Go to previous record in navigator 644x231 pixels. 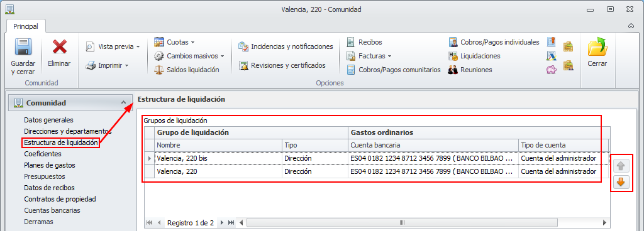(159, 223)
